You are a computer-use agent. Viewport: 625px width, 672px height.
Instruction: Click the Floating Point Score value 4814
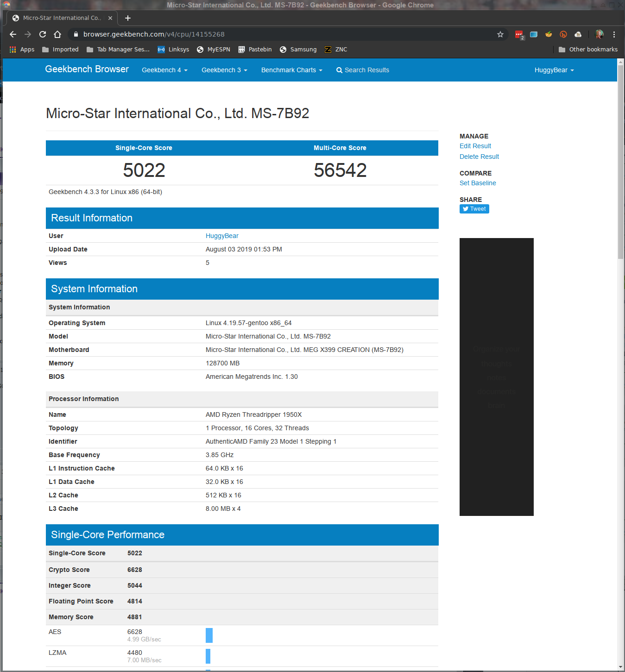135,601
